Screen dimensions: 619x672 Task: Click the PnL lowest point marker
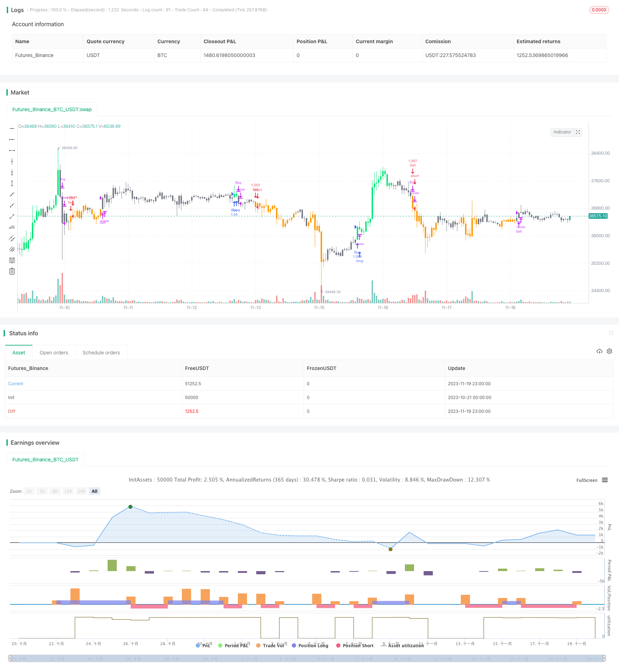point(390,549)
